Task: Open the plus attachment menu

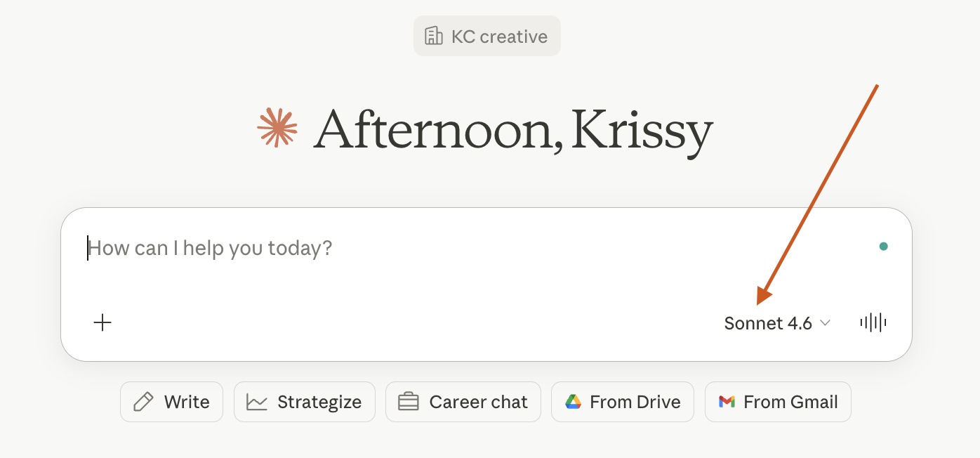Action: coord(102,322)
